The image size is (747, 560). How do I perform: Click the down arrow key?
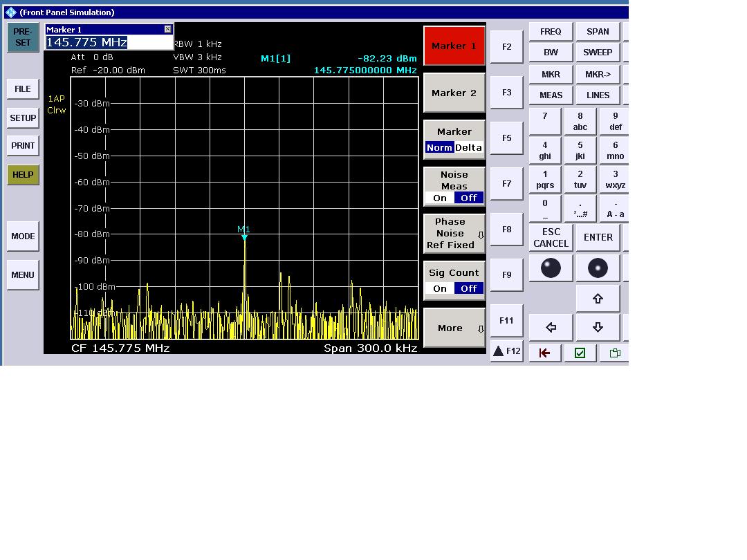598,327
